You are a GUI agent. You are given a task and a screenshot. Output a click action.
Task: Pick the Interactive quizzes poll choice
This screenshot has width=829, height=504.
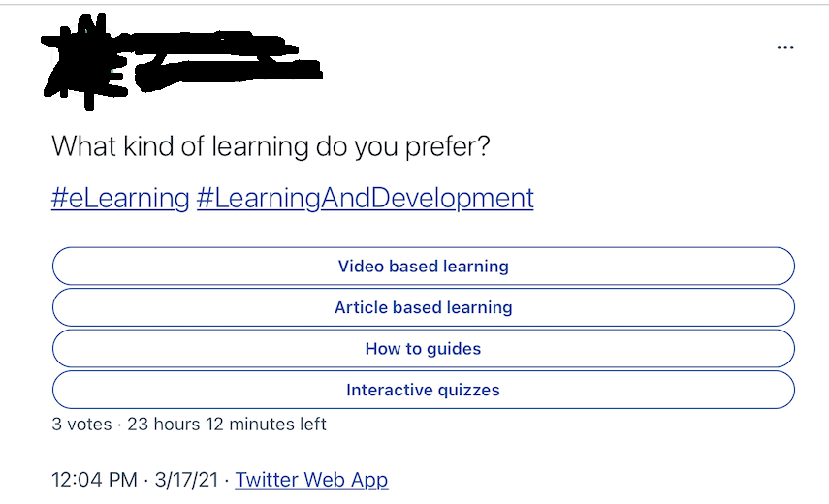click(x=424, y=390)
